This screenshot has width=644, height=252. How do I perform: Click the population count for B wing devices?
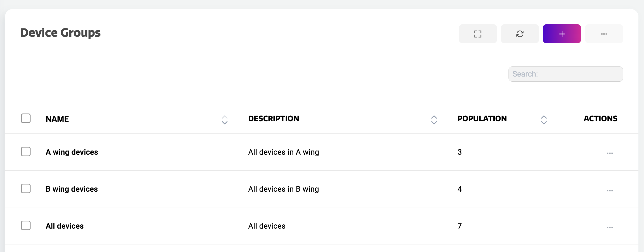pyautogui.click(x=459, y=189)
